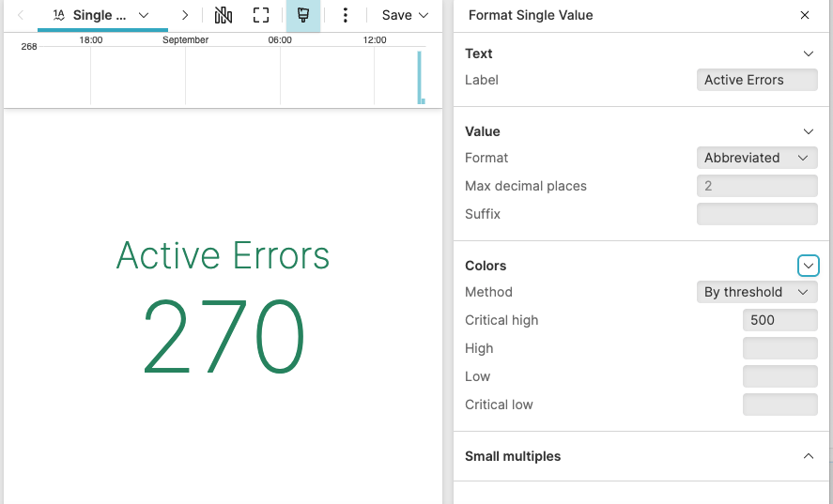Click the Active Errors title in the visualization

(224, 255)
